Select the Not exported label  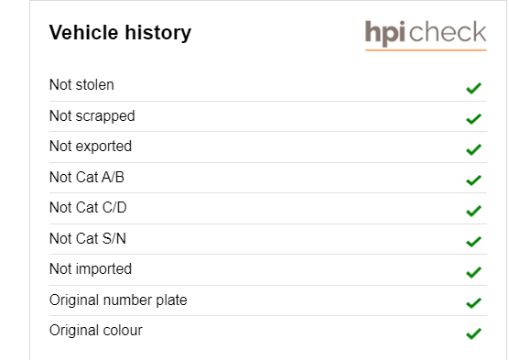click(90, 147)
